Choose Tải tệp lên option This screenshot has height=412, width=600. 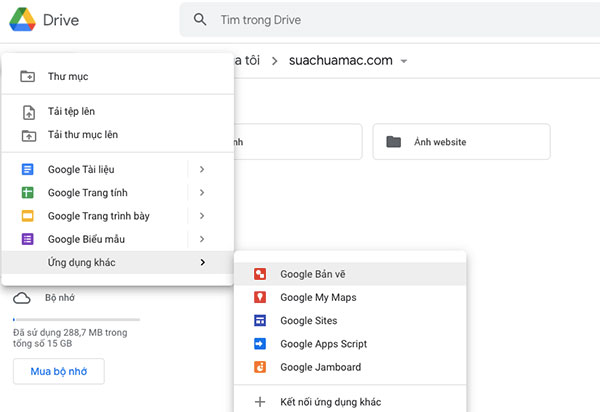pos(117,111)
